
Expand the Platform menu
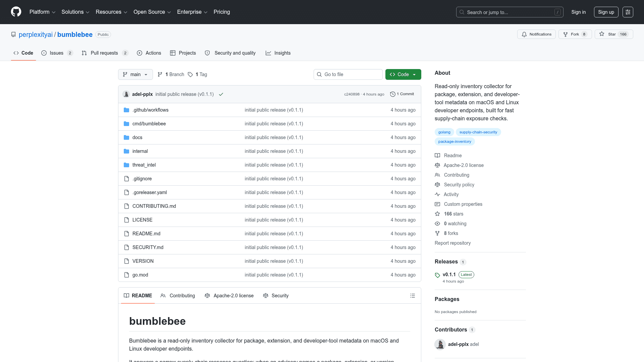tap(42, 12)
